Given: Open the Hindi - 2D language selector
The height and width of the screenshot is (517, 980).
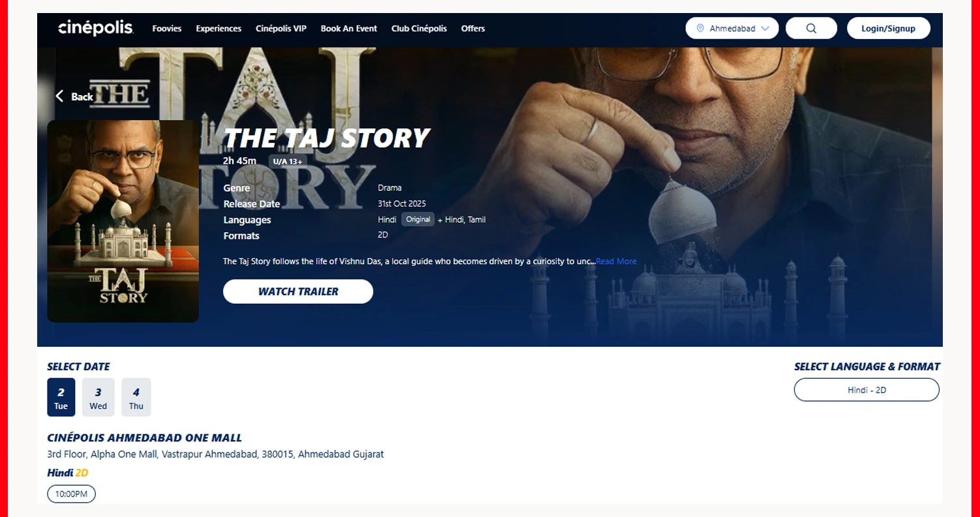Looking at the screenshot, I should click(867, 390).
